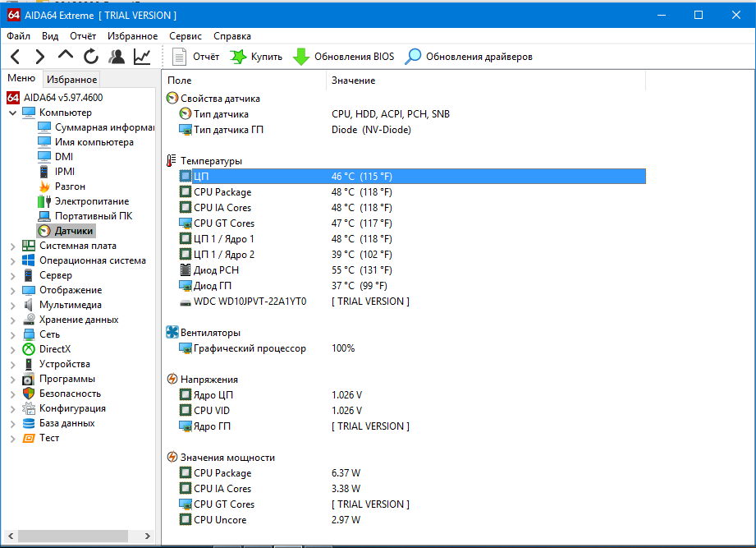
Task: Select the Датчики sensor gauge icon
Action: (x=44, y=231)
